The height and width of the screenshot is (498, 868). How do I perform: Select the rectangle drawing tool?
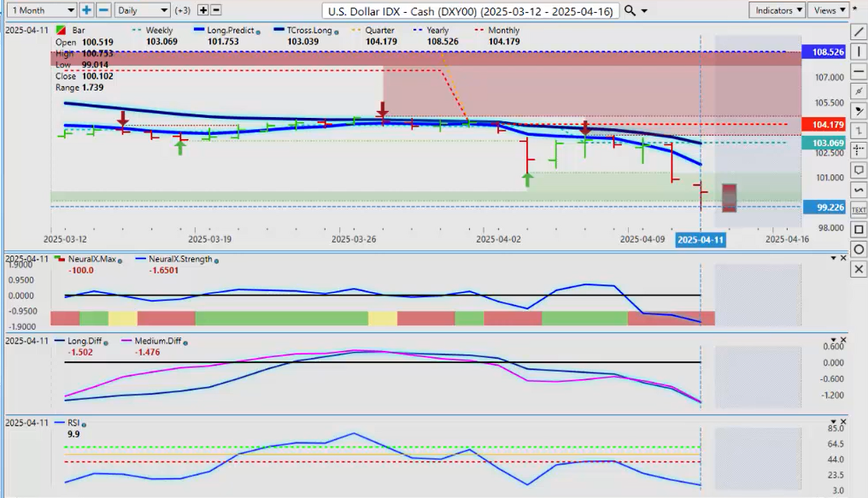tap(859, 229)
